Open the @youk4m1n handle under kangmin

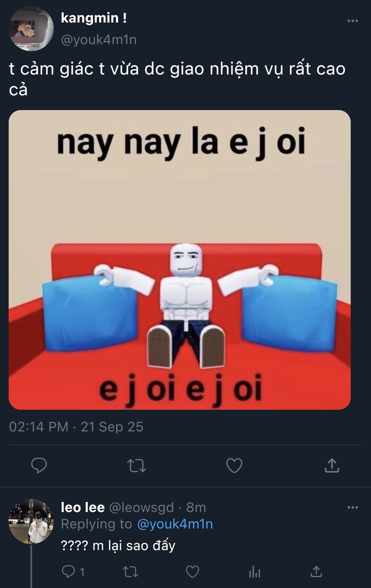pos(99,40)
